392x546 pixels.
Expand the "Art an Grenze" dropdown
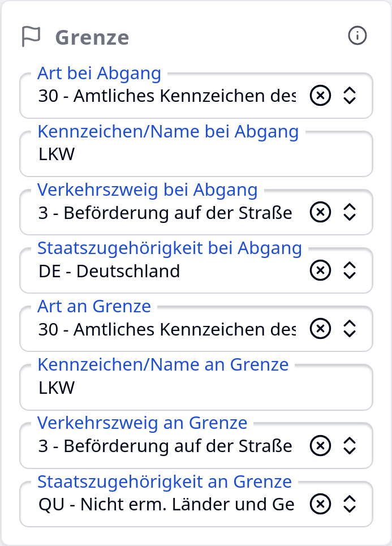pos(350,329)
